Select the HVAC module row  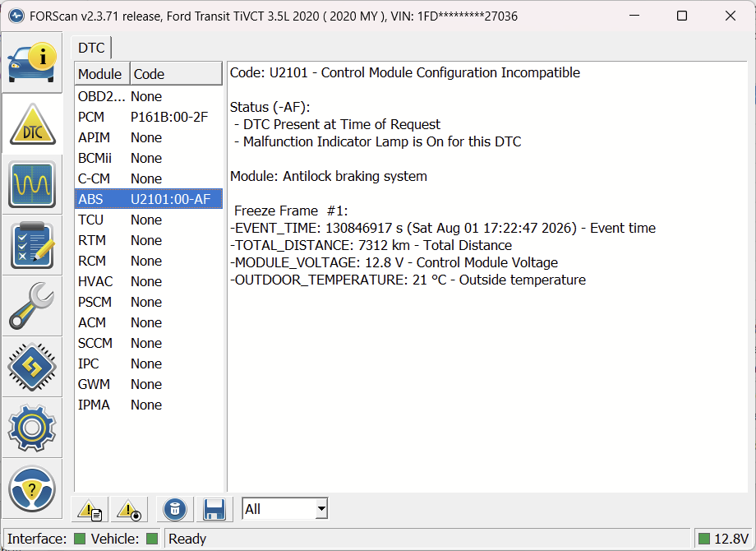point(149,282)
